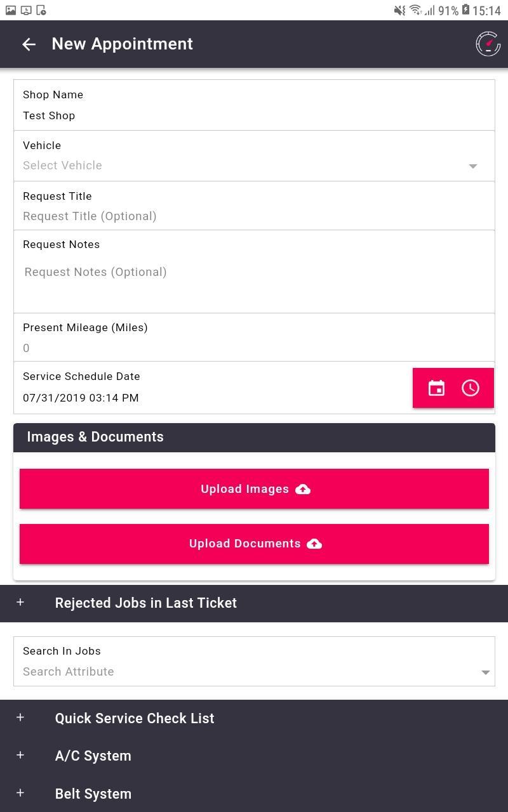This screenshot has height=812, width=508.
Task: Tap the cloud icon on Upload Images
Action: [x=303, y=489]
